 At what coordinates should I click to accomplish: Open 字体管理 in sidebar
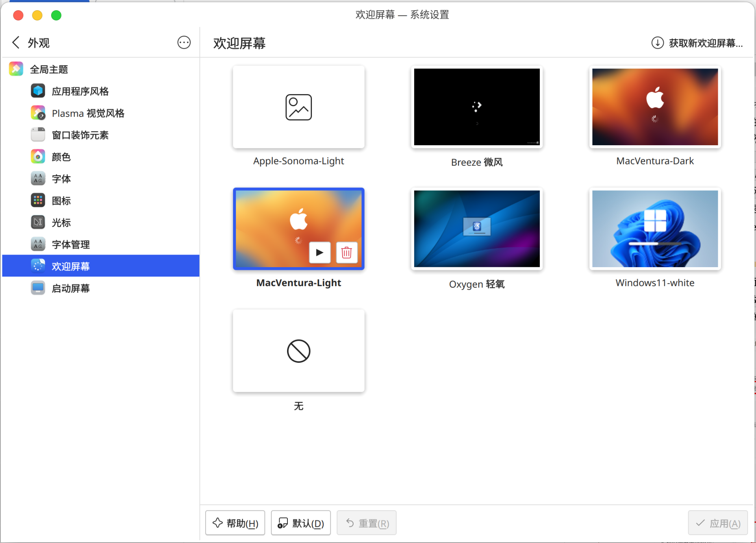[71, 244]
